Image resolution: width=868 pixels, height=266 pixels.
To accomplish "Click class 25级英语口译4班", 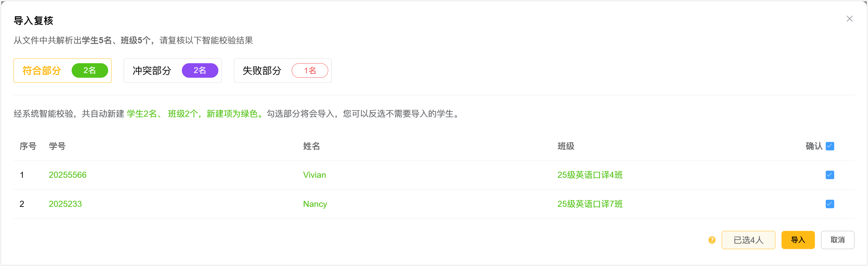I will (x=590, y=175).
